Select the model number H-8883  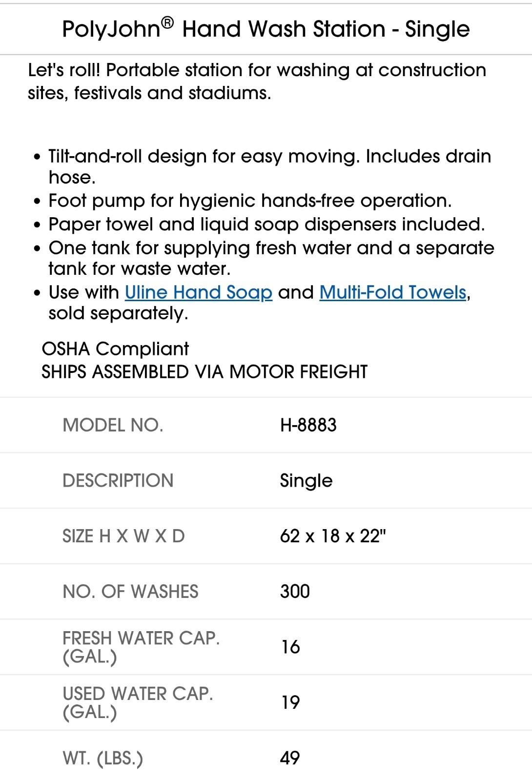click(308, 425)
